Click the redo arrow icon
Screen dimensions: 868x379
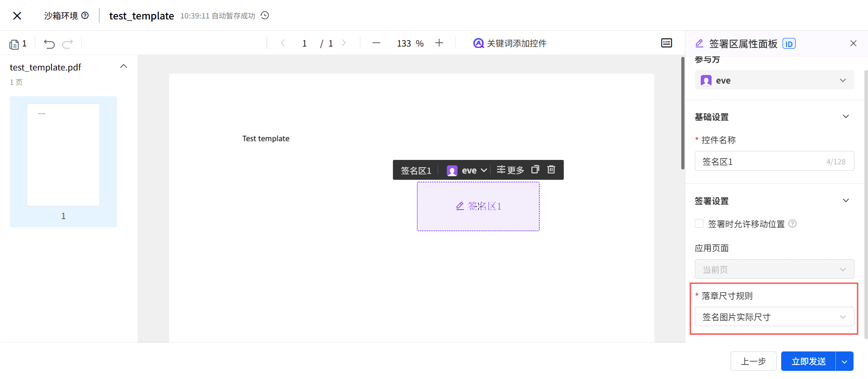68,44
